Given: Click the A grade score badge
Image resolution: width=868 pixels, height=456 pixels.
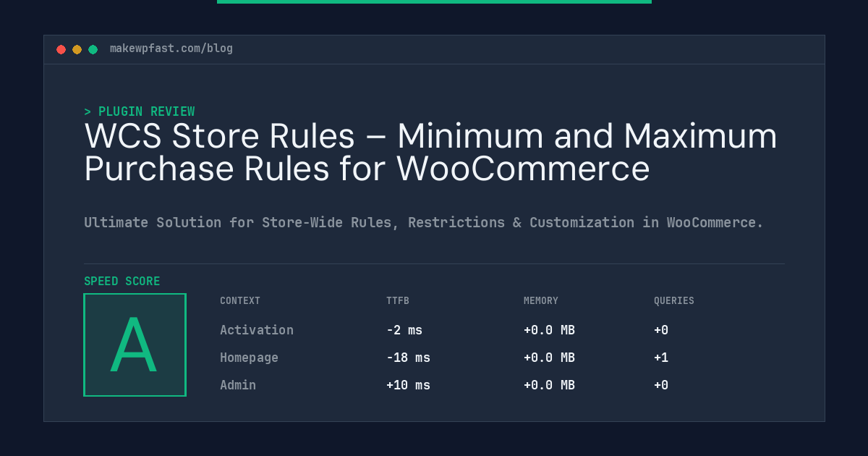Looking at the screenshot, I should [135, 345].
